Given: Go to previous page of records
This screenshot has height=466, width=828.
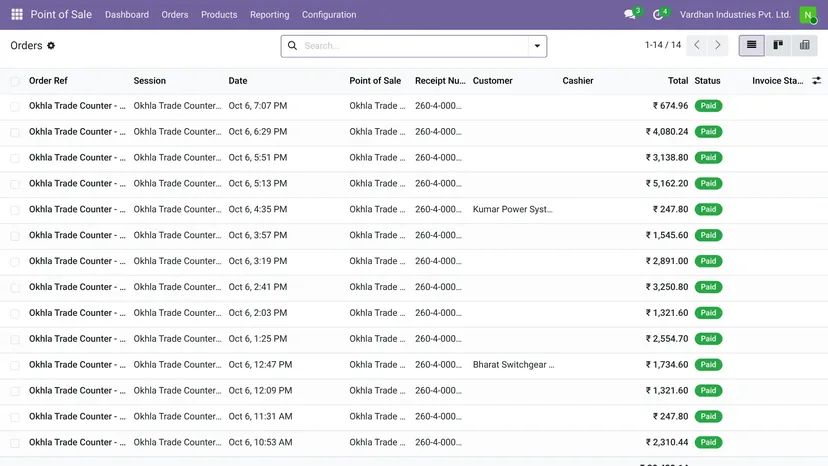Looking at the screenshot, I should [x=697, y=45].
